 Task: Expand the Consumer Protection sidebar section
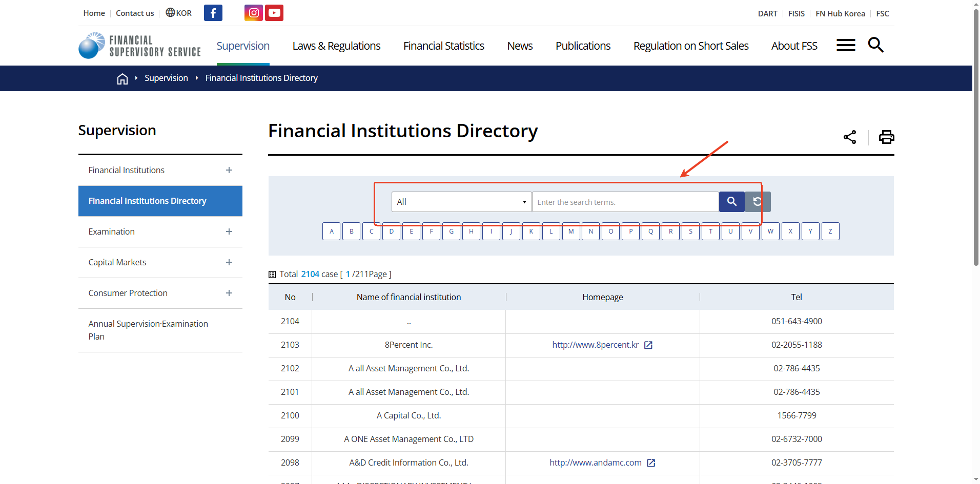229,293
